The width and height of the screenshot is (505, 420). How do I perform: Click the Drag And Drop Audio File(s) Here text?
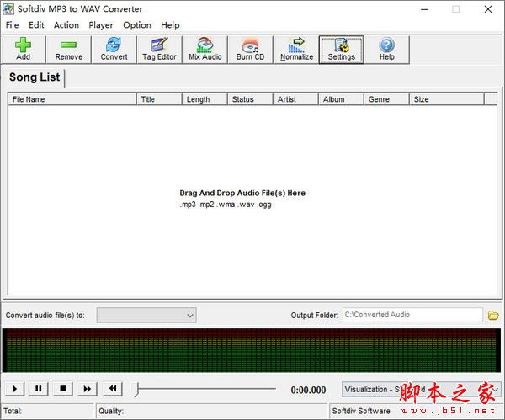pyautogui.click(x=242, y=193)
